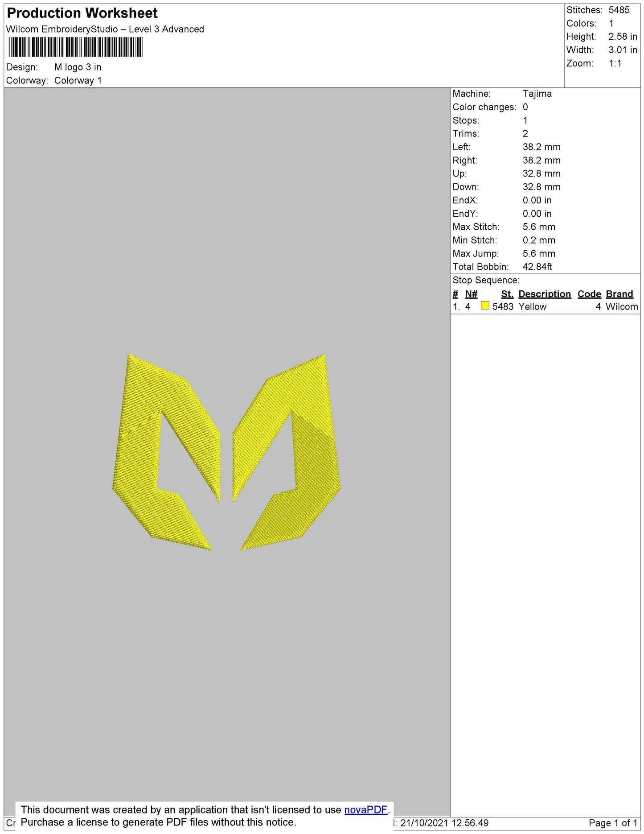Click the 'Stop Sequence:' heading

[x=486, y=280]
